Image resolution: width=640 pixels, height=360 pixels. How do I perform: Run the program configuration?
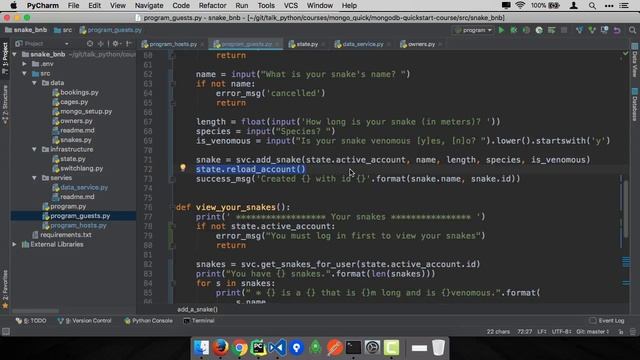(x=501, y=30)
